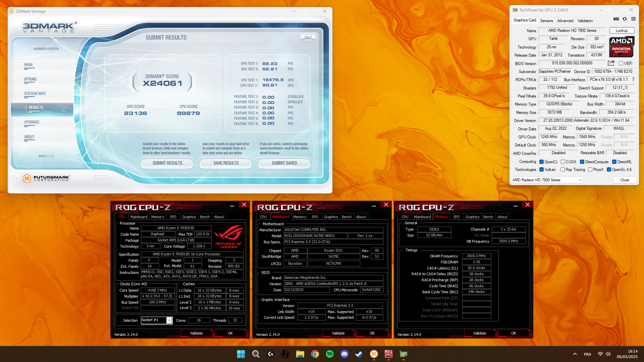The image size is (644, 362).
Task: Click the bus interface question mark
Action: pos(633,79)
